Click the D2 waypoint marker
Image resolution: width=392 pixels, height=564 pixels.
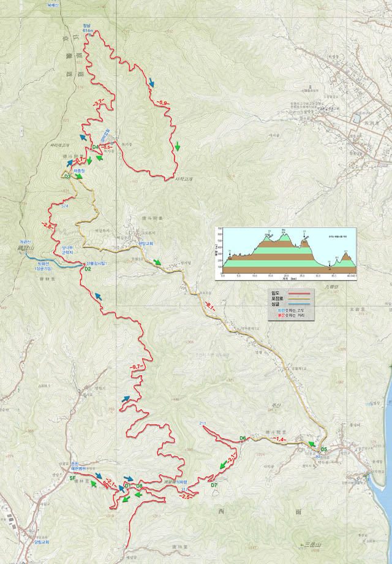point(88,269)
